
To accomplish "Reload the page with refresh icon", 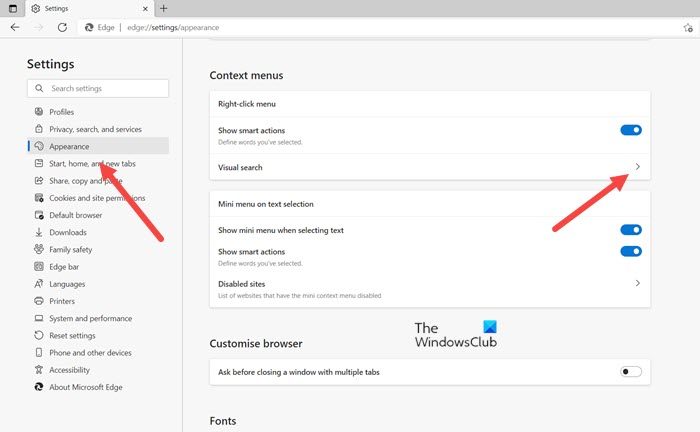I will (62, 27).
